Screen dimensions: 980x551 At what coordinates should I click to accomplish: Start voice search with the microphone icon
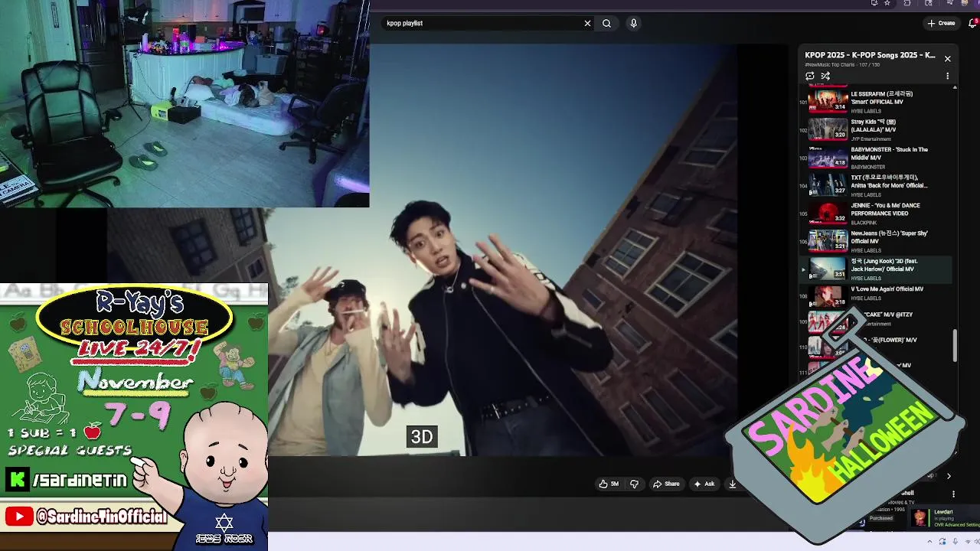tap(633, 23)
